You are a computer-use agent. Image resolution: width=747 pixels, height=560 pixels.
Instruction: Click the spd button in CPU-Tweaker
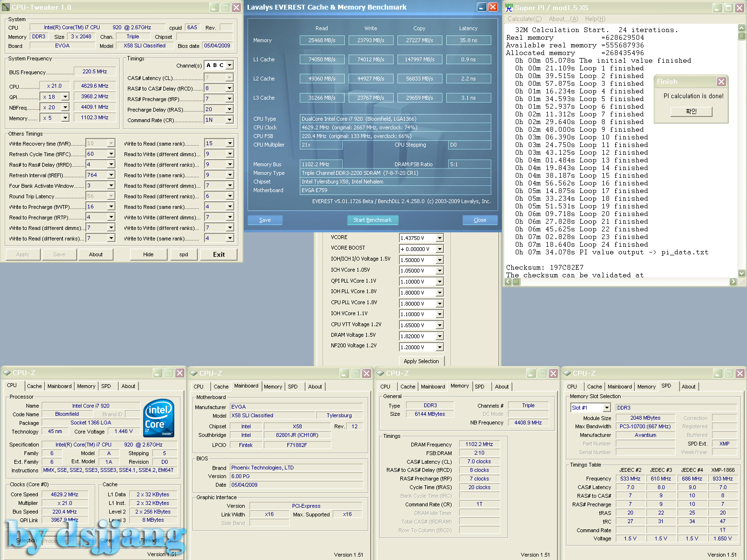point(183,254)
